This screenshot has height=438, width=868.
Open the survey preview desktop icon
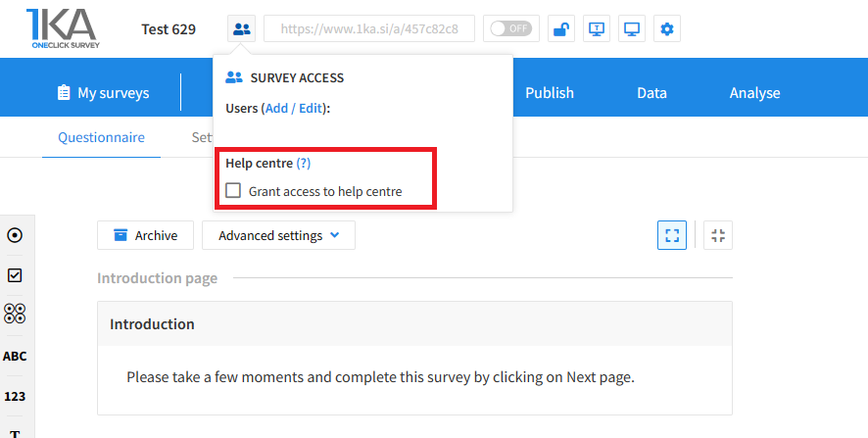click(x=632, y=28)
